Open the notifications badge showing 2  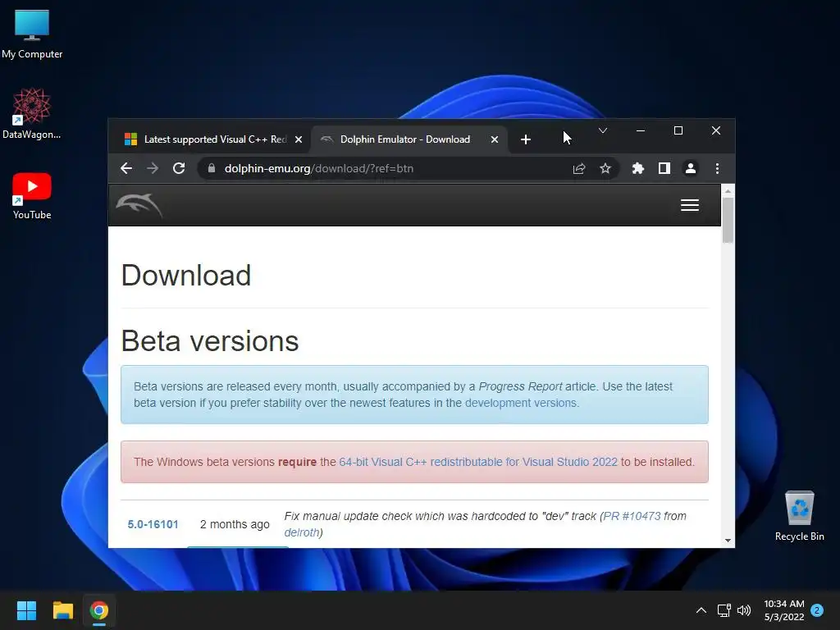click(817, 610)
